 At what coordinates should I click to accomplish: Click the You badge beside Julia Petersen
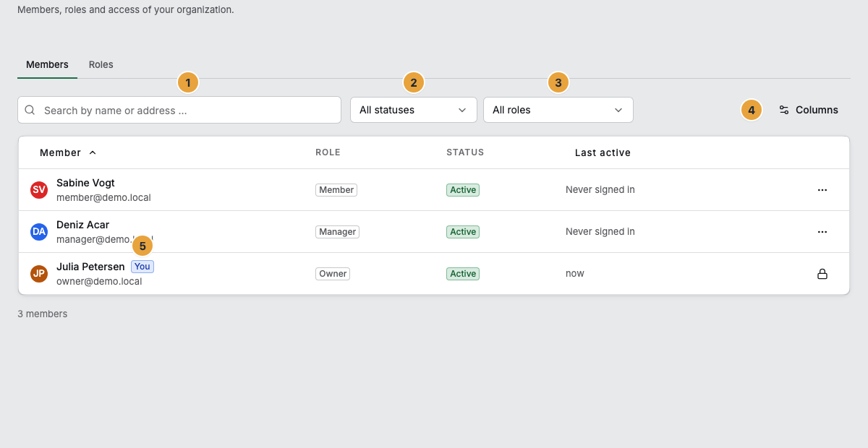142,267
